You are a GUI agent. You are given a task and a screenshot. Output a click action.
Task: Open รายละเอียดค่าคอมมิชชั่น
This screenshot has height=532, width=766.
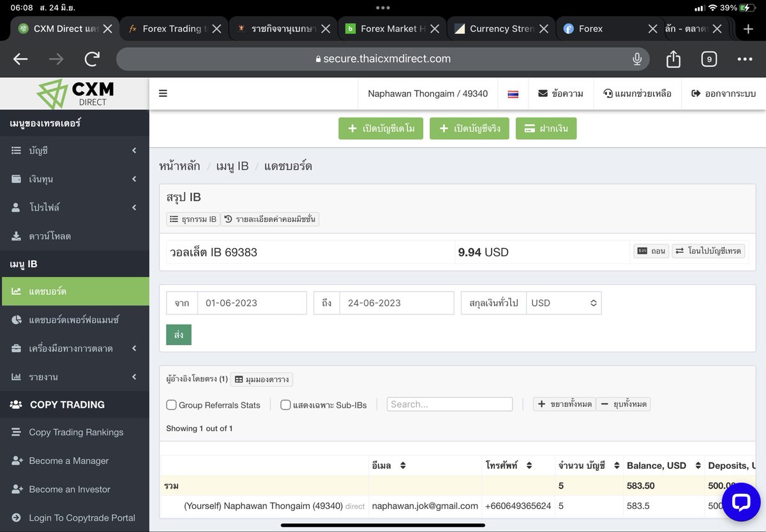point(269,219)
